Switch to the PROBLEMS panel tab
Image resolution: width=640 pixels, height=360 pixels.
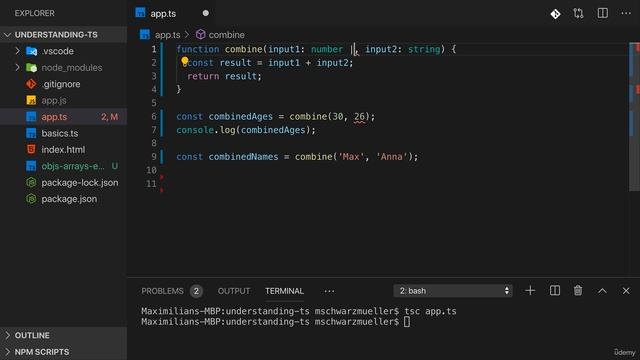click(x=162, y=291)
